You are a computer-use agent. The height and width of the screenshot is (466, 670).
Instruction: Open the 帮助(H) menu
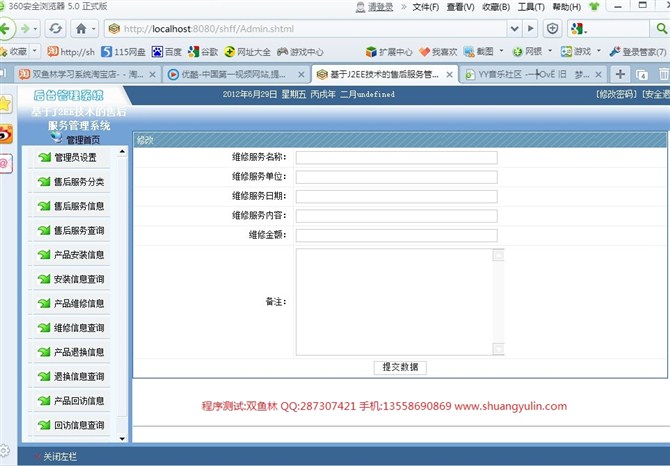point(567,7)
